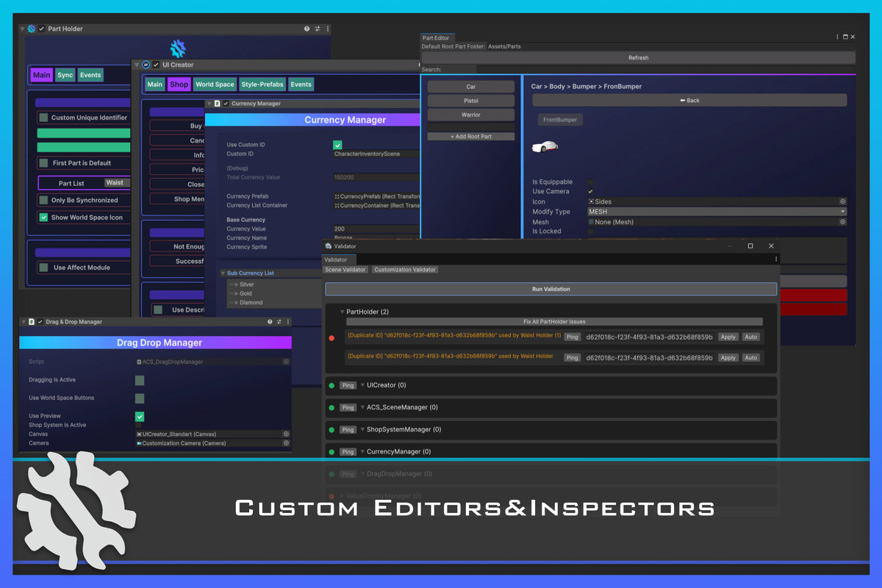
Task: Open the Style-Prefabs tab in UI Creator
Action: click(x=262, y=85)
